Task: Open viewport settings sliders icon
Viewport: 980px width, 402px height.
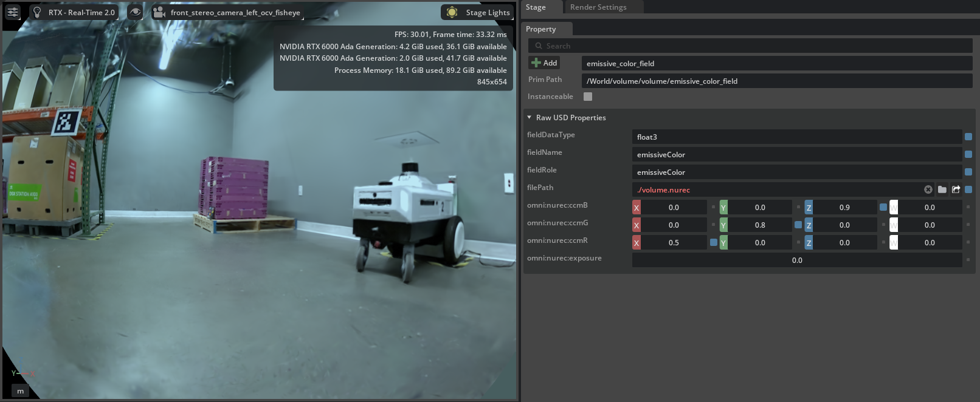Action: [x=13, y=12]
